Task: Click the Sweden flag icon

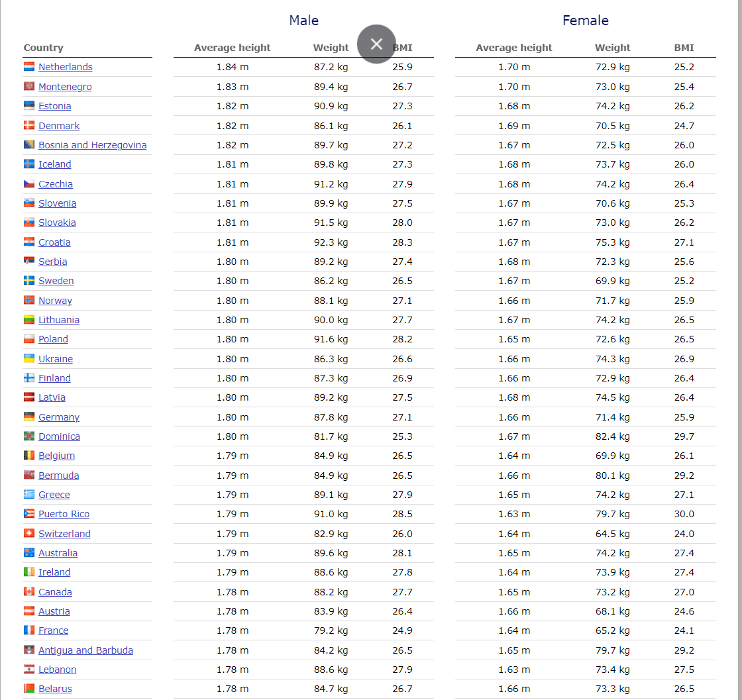Action: (x=29, y=281)
